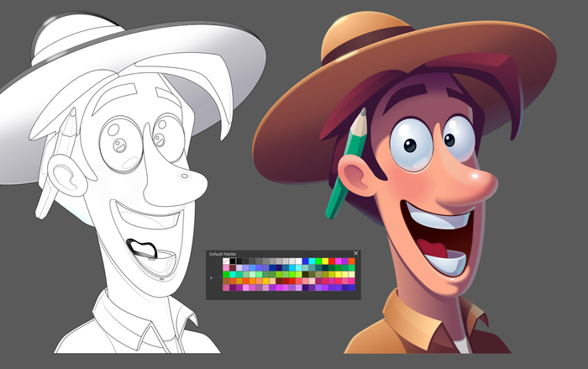Pick the red swatch in the top row
The image size is (588, 369).
point(332,261)
